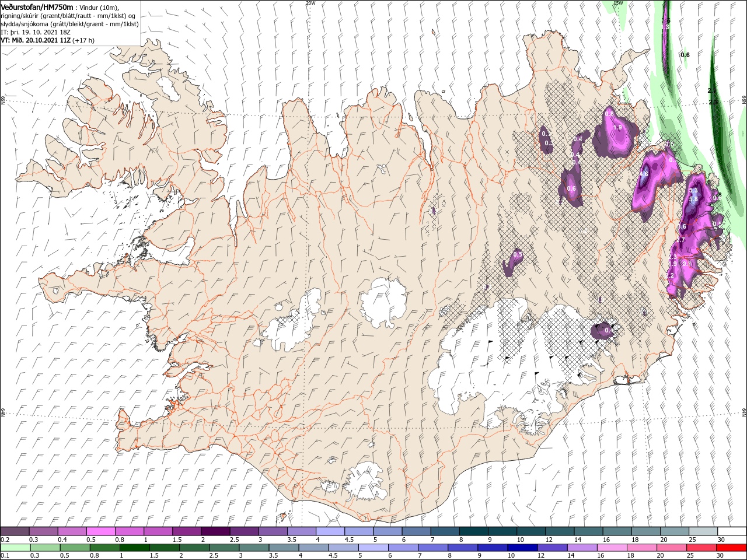Click the '15W' longitude label on the map edge
This screenshot has height=560, width=747.
coord(618,3)
